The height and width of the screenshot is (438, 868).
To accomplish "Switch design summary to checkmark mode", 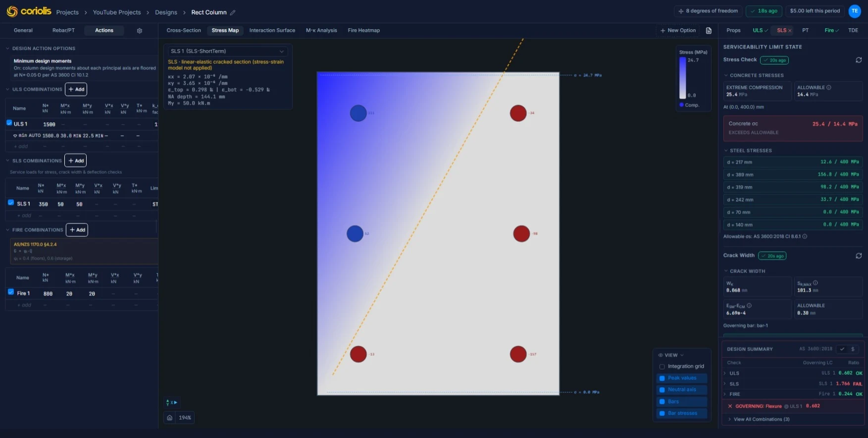I will (x=842, y=349).
